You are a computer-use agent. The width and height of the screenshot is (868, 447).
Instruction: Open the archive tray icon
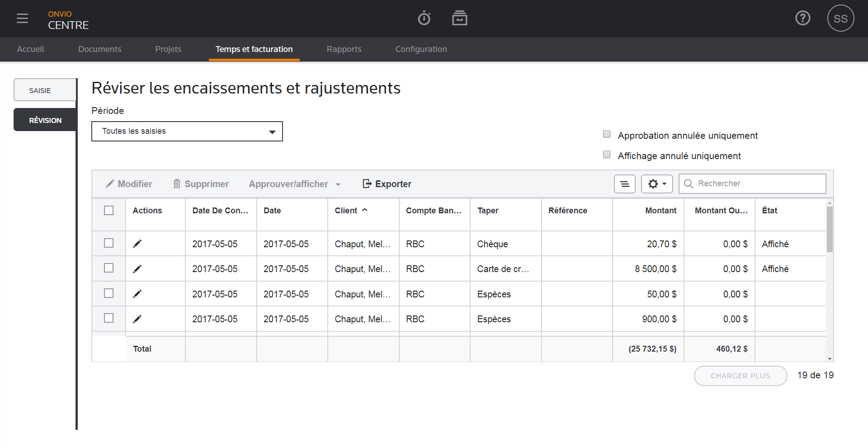pos(459,18)
